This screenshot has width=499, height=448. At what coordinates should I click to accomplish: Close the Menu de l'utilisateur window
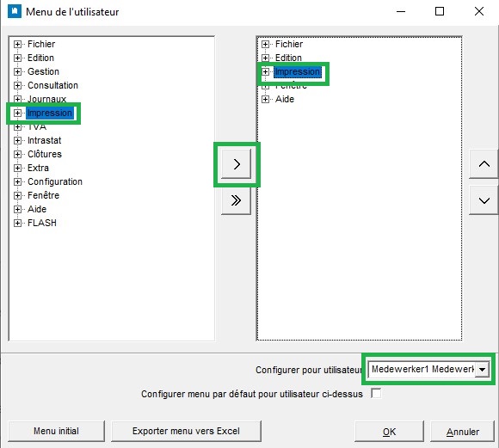pos(479,12)
